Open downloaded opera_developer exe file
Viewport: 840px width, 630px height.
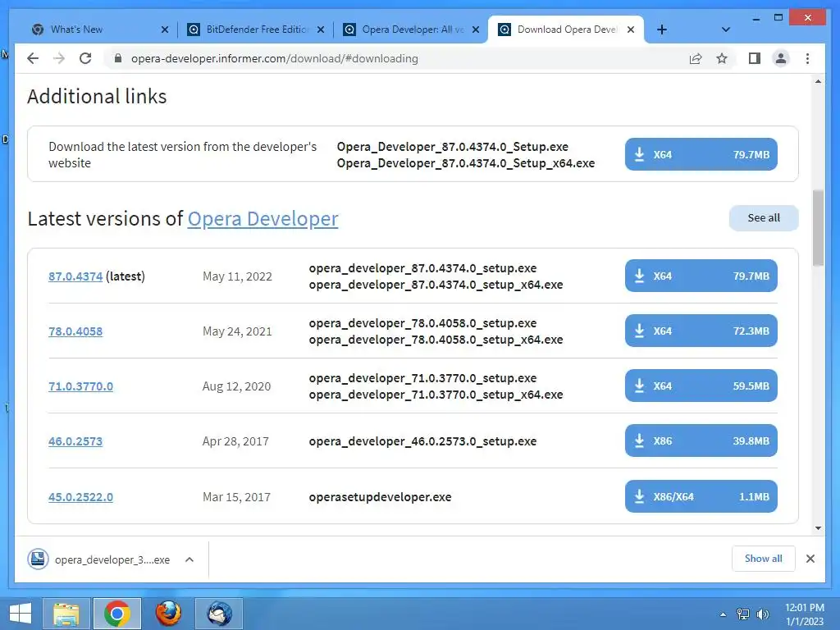(x=99, y=559)
